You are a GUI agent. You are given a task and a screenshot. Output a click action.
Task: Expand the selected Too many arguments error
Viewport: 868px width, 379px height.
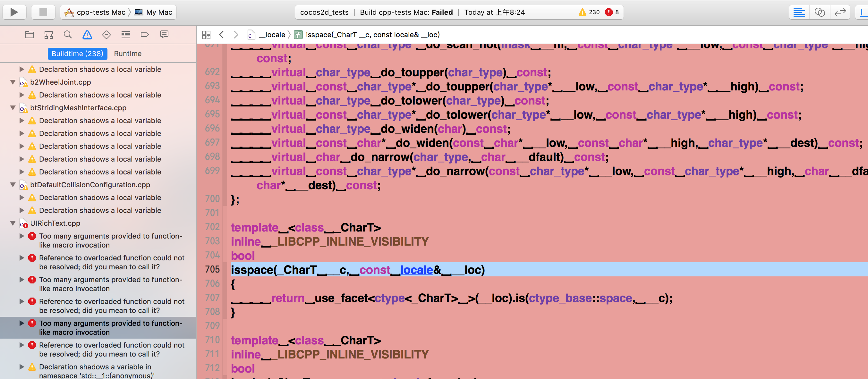pos(21,323)
